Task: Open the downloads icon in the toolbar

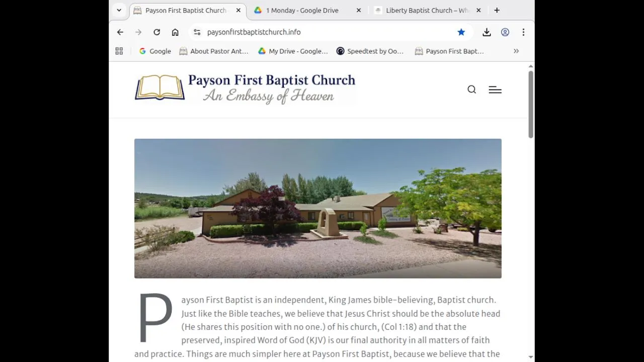Action: (x=487, y=32)
